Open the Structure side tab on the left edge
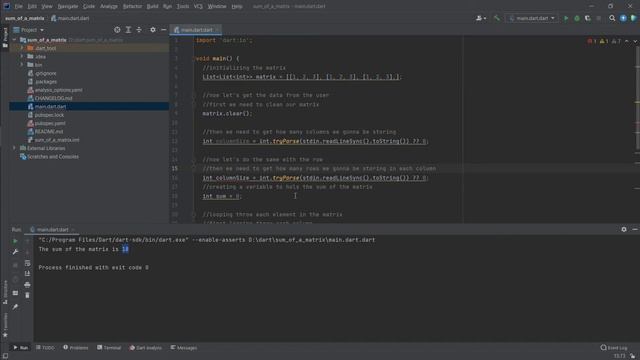Screen dimensions: 640x360 (5, 292)
